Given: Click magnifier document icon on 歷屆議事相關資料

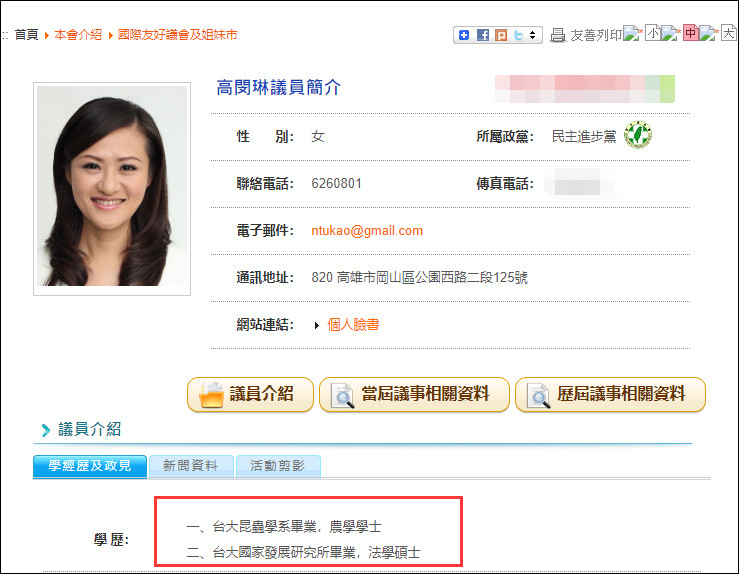Looking at the screenshot, I should click(x=539, y=395).
